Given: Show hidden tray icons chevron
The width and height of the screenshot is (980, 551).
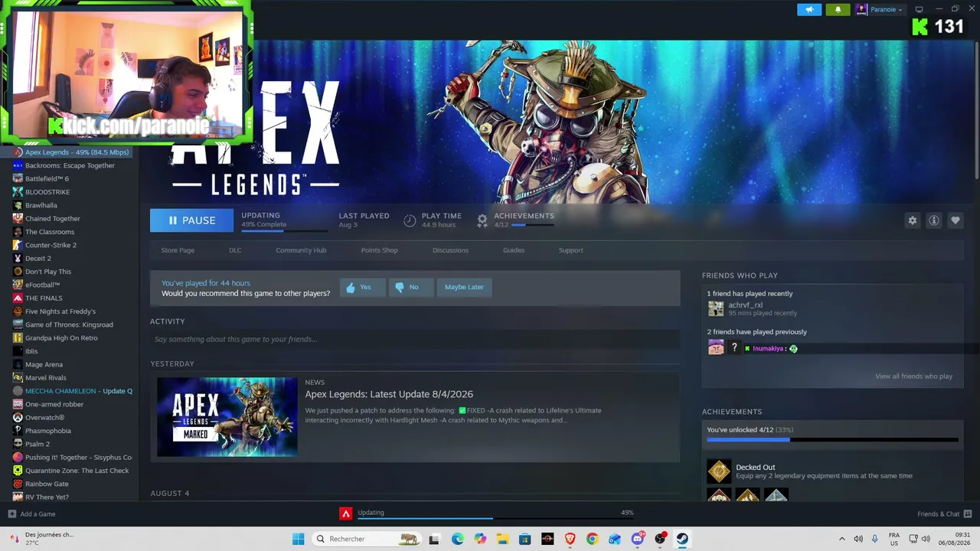Looking at the screenshot, I should tap(842, 539).
